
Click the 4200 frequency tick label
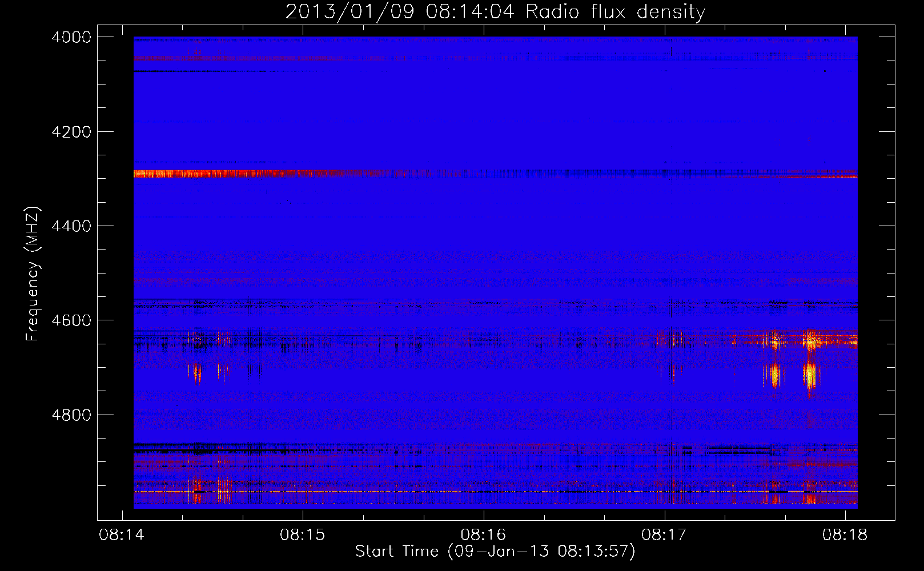point(71,132)
